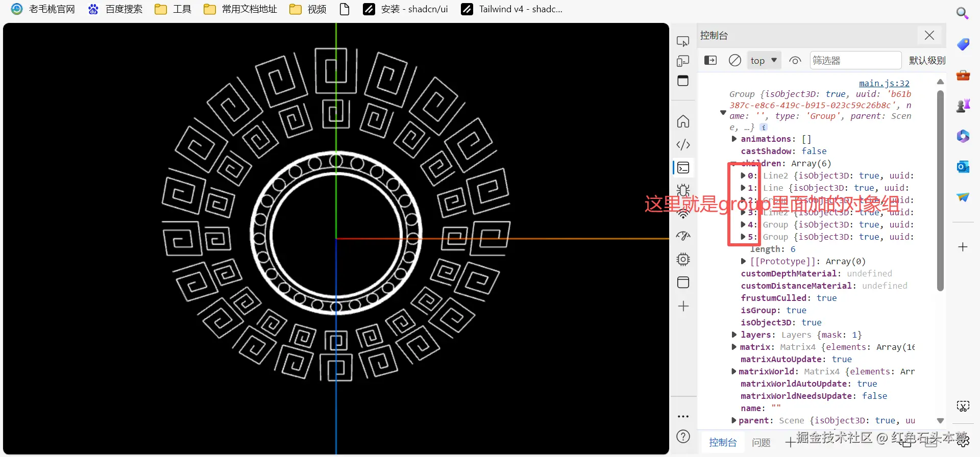The width and height of the screenshot is (980, 457).
Task: Open the Memory tool chip icon
Action: coord(683,259)
